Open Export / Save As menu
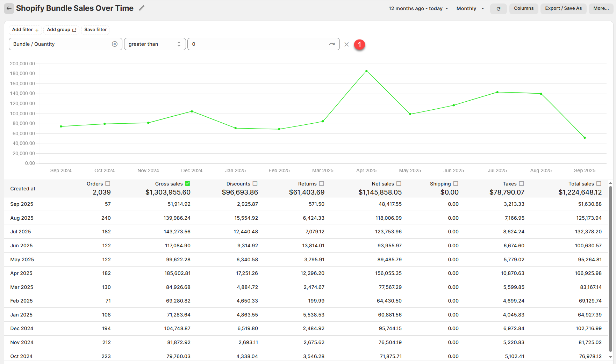Viewport: 616px width, 364px height. 563,8
